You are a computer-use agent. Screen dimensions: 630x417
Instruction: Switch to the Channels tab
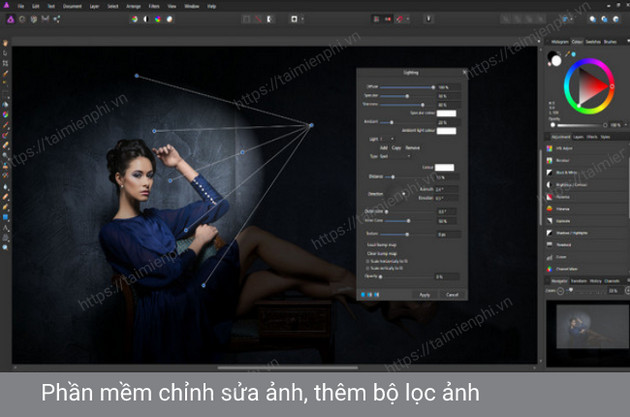pyautogui.click(x=612, y=281)
